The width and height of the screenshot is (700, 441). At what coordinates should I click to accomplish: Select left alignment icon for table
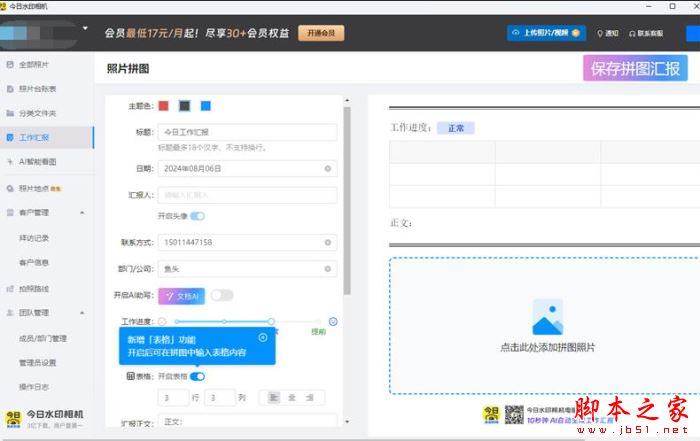coord(273,397)
